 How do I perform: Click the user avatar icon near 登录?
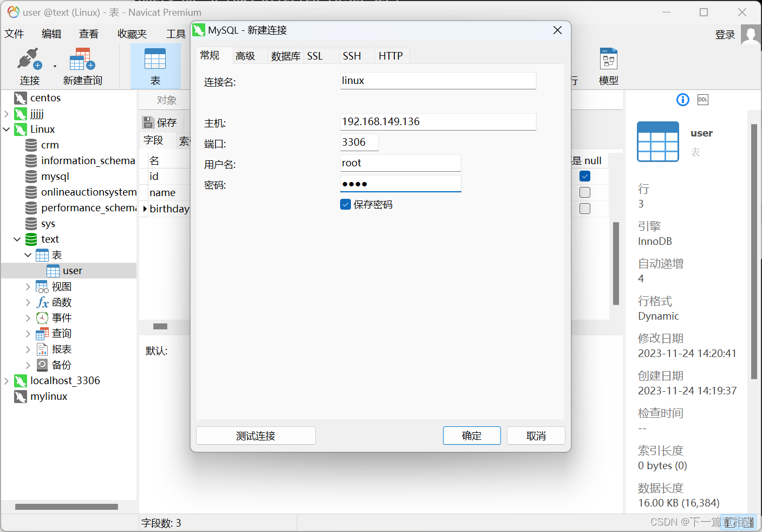tap(751, 35)
